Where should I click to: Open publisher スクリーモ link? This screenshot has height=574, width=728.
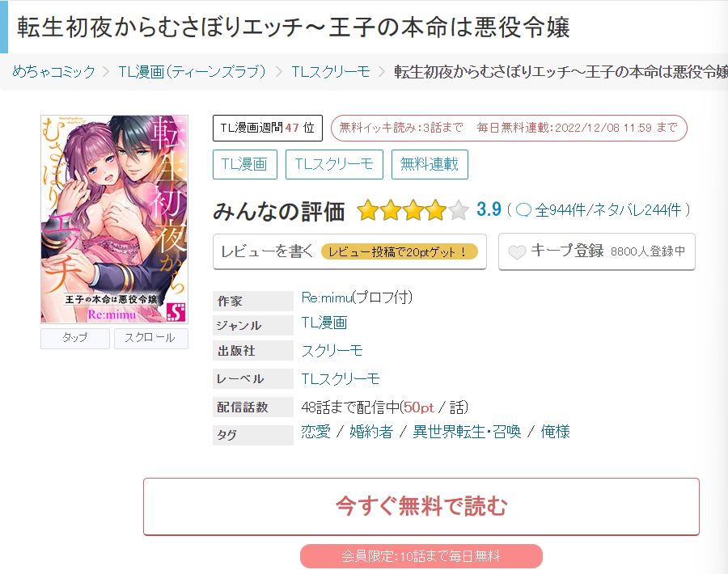click(332, 351)
